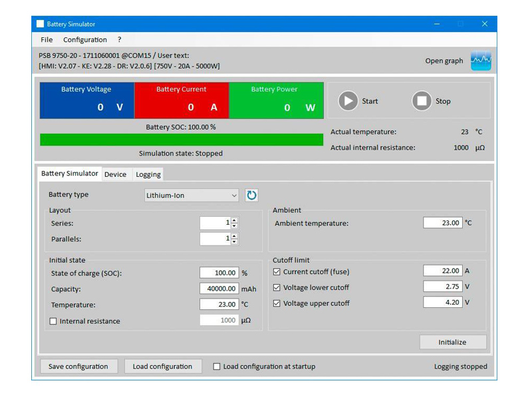
Task: Click the green Battery SOC progress bar
Action: point(181,140)
